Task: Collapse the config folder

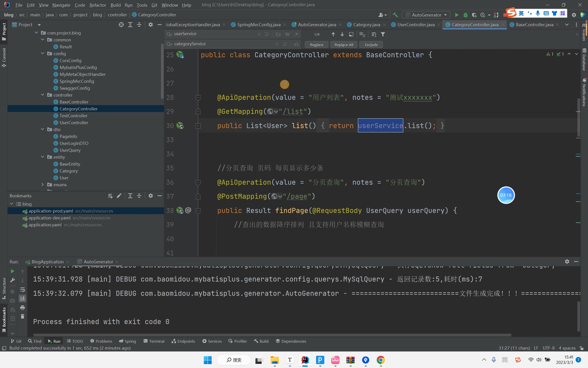Action: [43, 53]
